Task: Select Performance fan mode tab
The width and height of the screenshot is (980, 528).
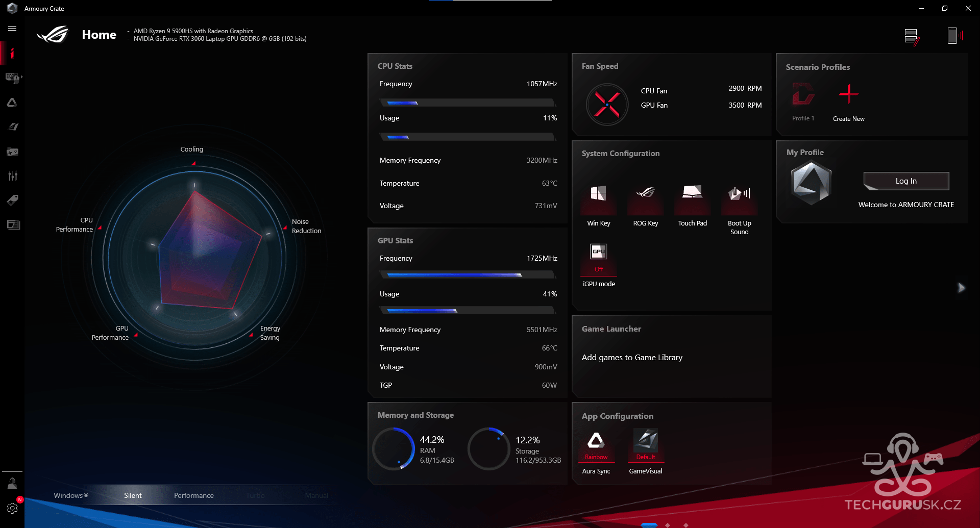Action: coord(194,495)
